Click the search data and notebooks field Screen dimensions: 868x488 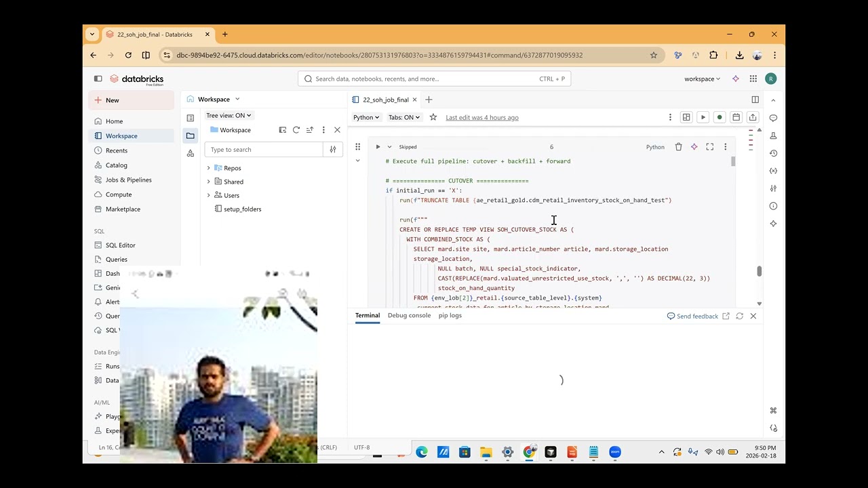click(434, 79)
